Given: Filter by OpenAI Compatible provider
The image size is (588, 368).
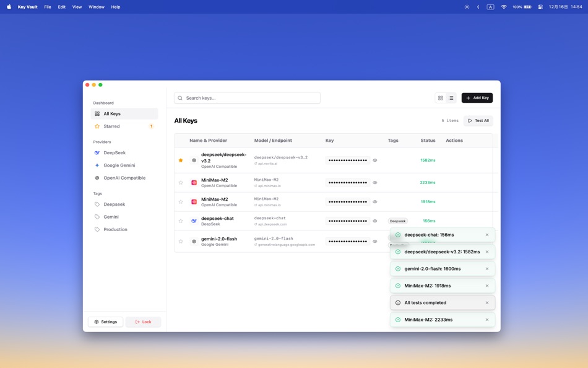Looking at the screenshot, I should pyautogui.click(x=124, y=178).
